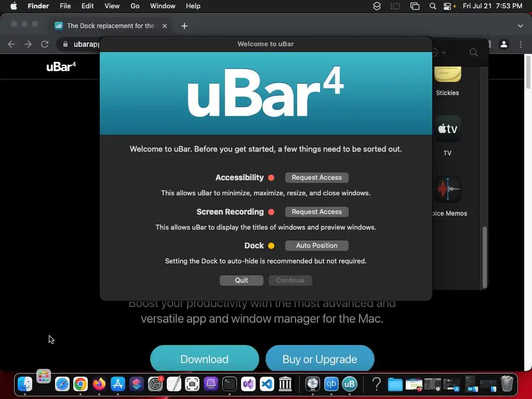The image size is (532, 399).
Task: Open System Settings with red badge
Action: click(x=155, y=384)
